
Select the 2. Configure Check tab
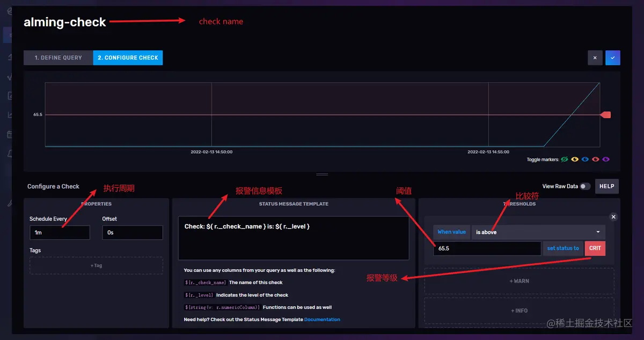(x=128, y=57)
